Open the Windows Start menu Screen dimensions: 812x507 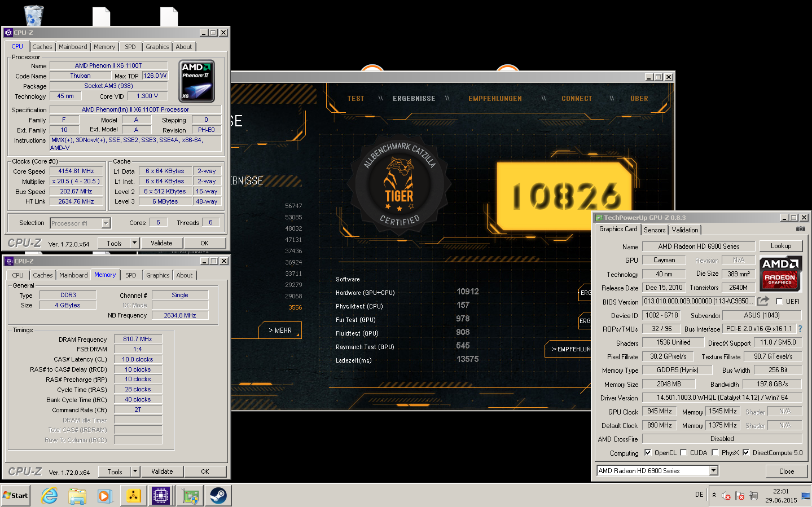point(15,496)
